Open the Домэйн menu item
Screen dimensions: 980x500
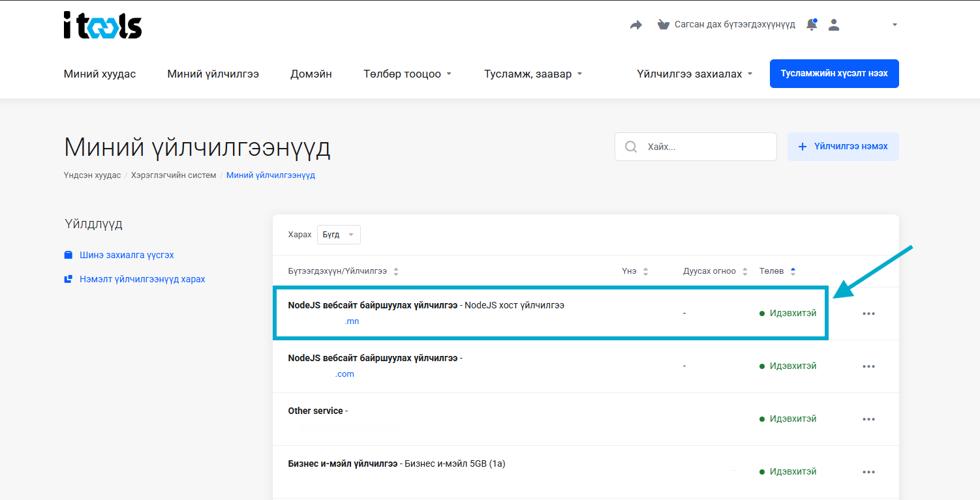click(x=311, y=74)
